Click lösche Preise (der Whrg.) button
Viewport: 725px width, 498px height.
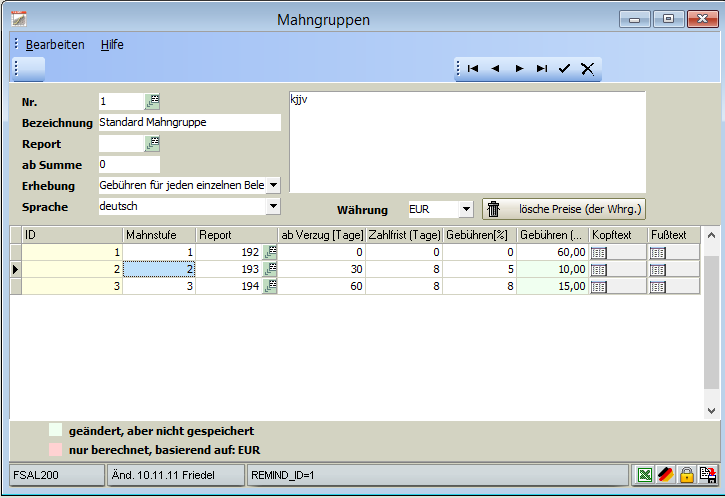click(564, 209)
